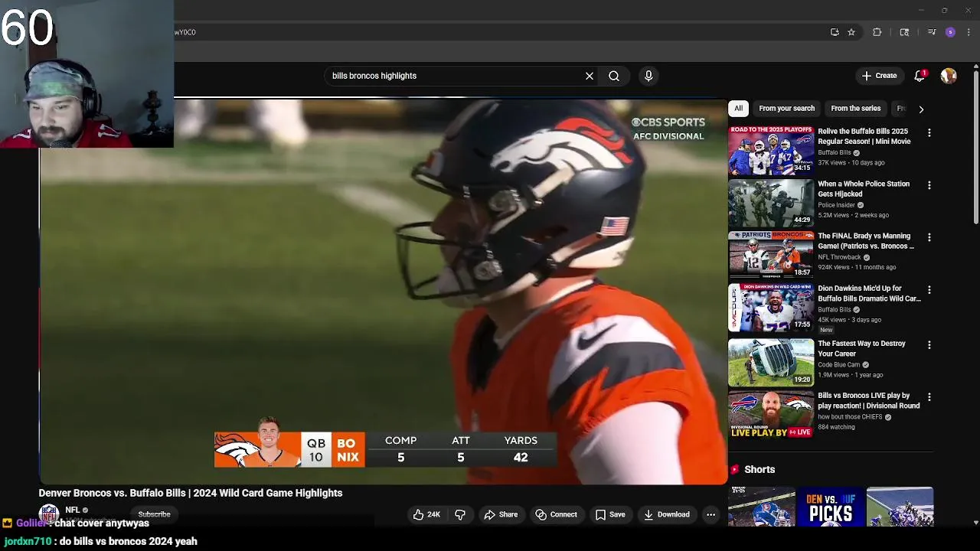980x551 pixels.
Task: Open the notifications bell
Action: click(x=920, y=75)
